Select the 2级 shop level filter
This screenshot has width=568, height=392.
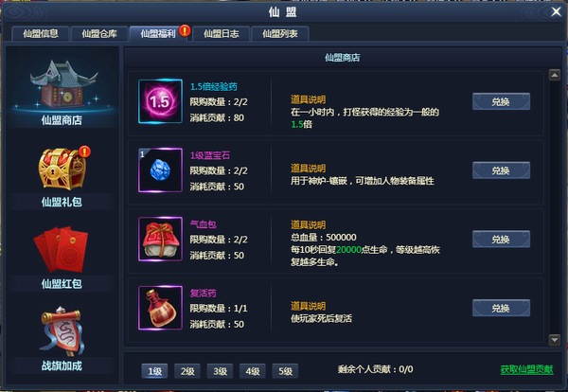[187, 371]
